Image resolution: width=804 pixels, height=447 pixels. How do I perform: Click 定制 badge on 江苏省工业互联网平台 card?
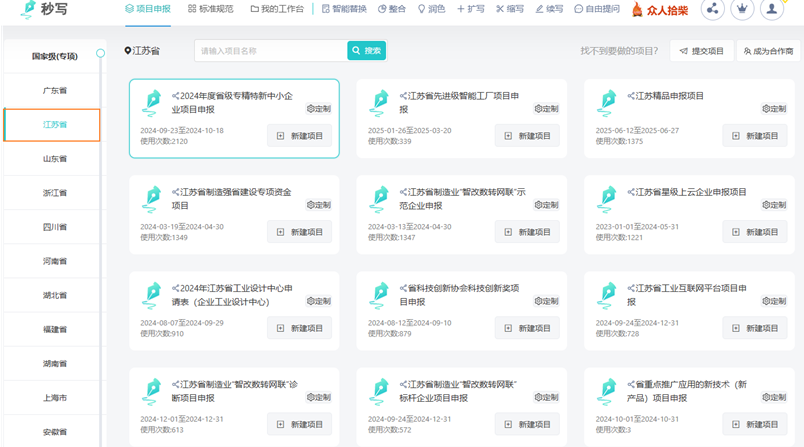pos(774,301)
